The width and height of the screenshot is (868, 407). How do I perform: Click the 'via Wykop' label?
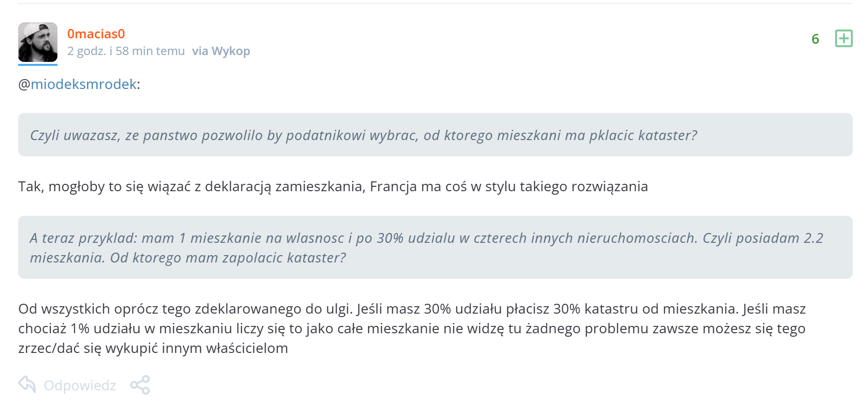(x=221, y=51)
